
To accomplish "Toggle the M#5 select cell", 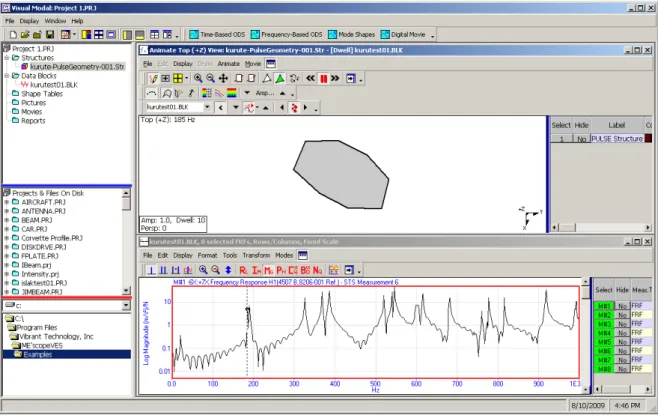I will pyautogui.click(x=604, y=342).
